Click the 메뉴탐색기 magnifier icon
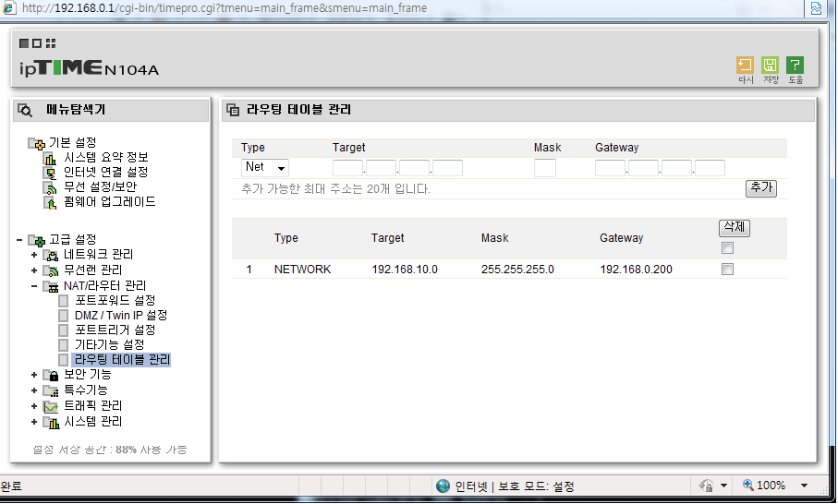 [x=25, y=110]
